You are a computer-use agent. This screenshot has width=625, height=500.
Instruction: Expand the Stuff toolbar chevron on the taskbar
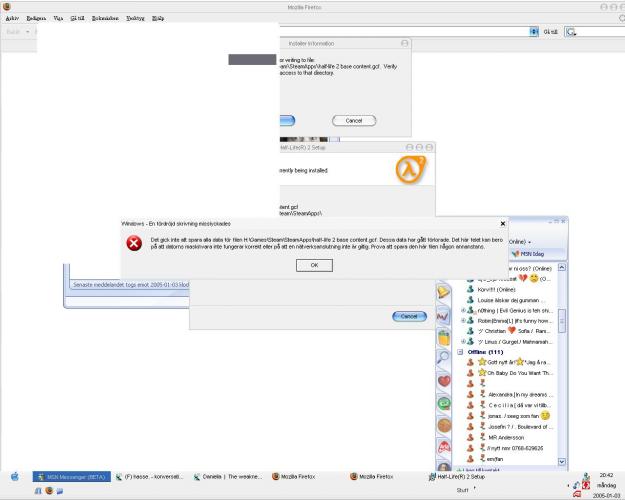pos(474,488)
